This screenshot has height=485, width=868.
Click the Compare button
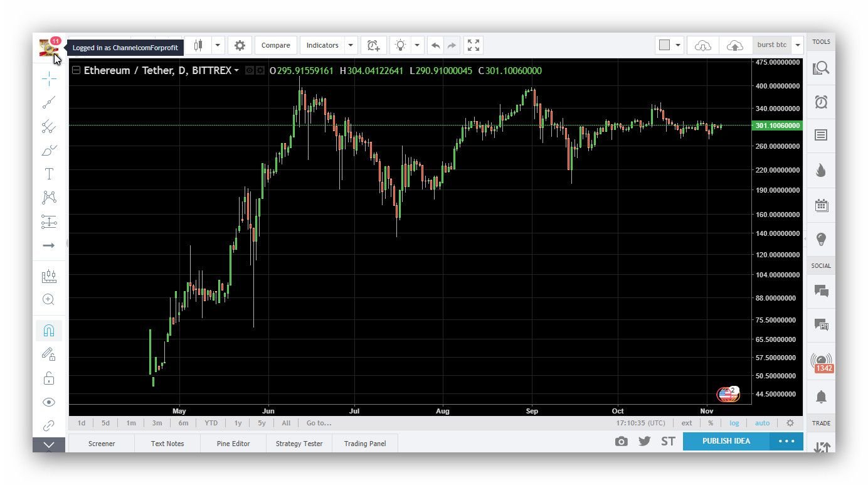tap(276, 45)
